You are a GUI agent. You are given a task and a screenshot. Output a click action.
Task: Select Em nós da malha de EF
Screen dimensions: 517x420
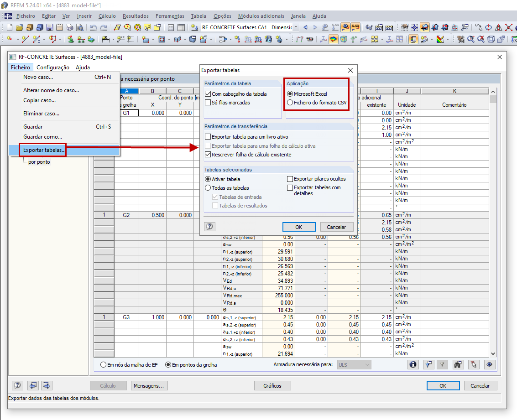point(103,365)
